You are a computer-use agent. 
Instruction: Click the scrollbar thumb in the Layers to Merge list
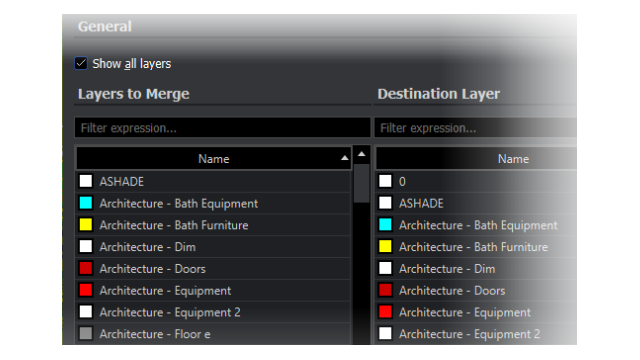[x=362, y=183]
